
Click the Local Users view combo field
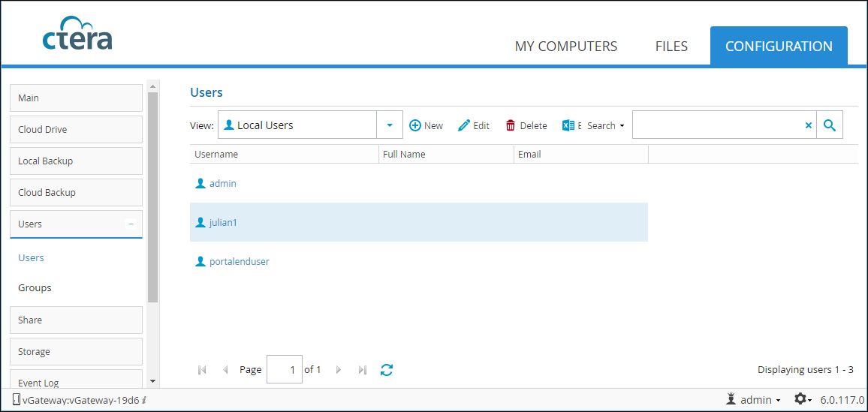coord(297,125)
